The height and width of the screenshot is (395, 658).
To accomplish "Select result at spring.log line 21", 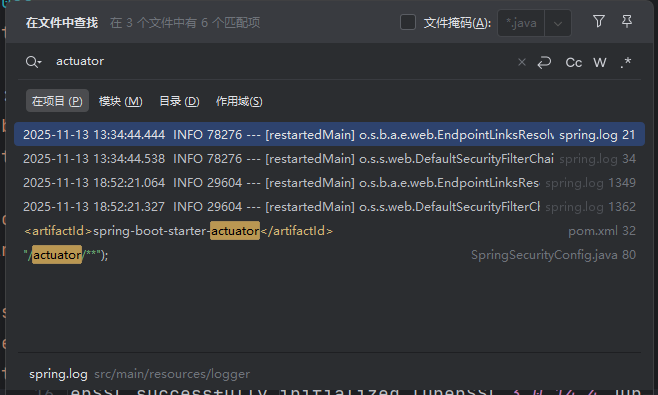I will pos(329,134).
